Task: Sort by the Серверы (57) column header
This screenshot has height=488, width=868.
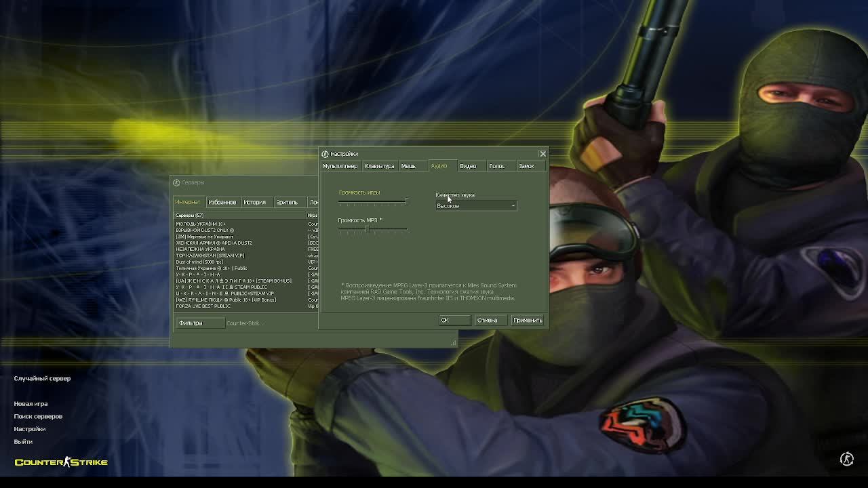Action: tap(240, 216)
